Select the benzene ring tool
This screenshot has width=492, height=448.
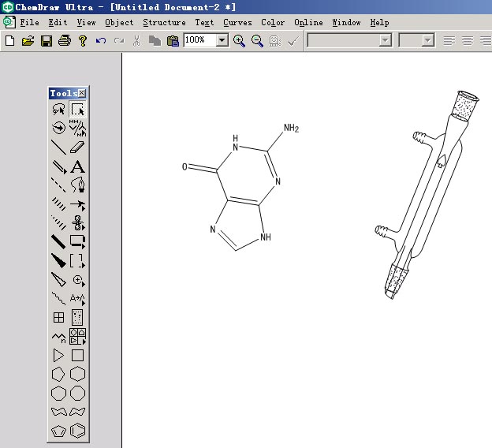click(x=77, y=431)
